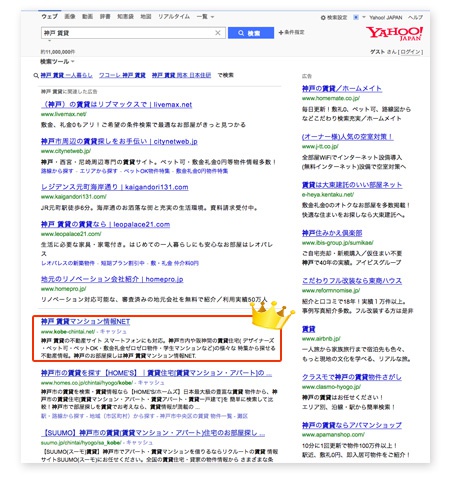Screen dimensions: 453x488
Task: Click 路線から探す sitelink under citynetweb
Action: (57, 171)
